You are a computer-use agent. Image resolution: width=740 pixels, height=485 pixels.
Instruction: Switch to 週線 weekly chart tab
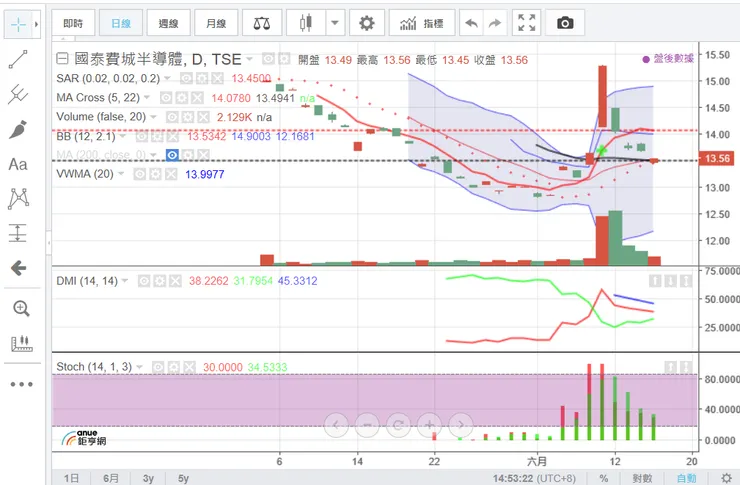click(x=168, y=23)
